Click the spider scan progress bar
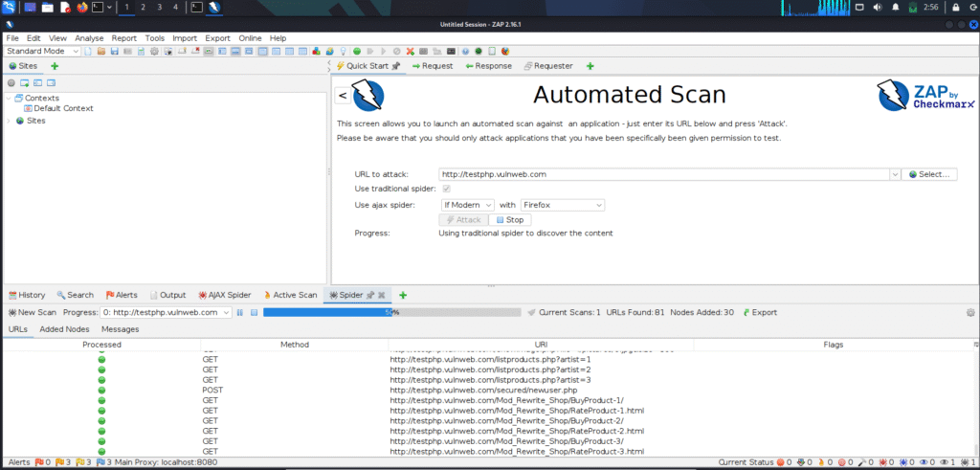Screen dimensions: 980x470 (x=392, y=312)
